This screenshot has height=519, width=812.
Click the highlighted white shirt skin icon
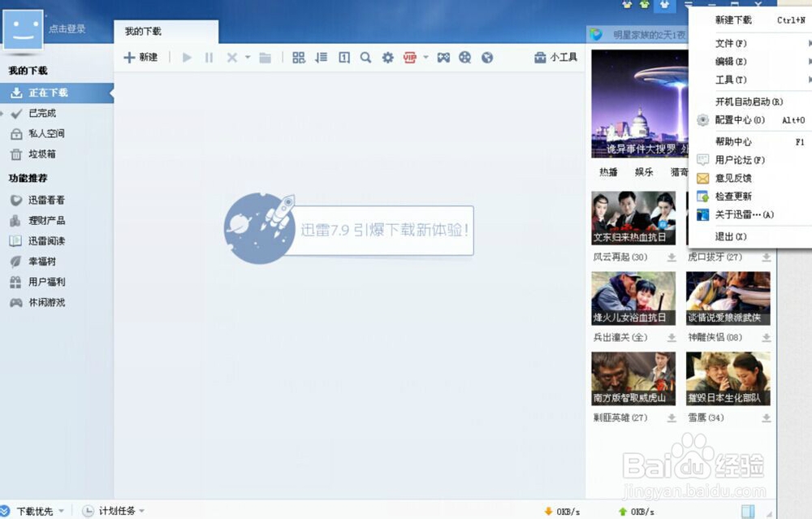click(664, 5)
